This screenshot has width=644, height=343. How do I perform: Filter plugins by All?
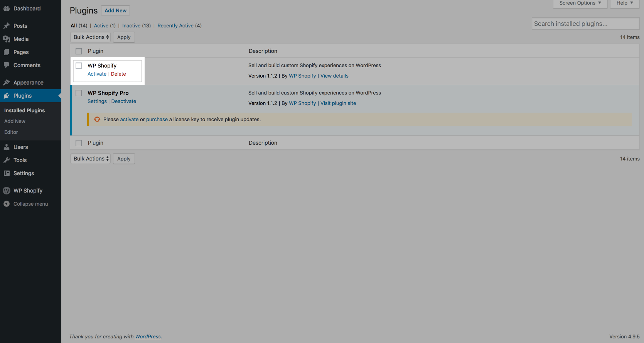pos(74,25)
